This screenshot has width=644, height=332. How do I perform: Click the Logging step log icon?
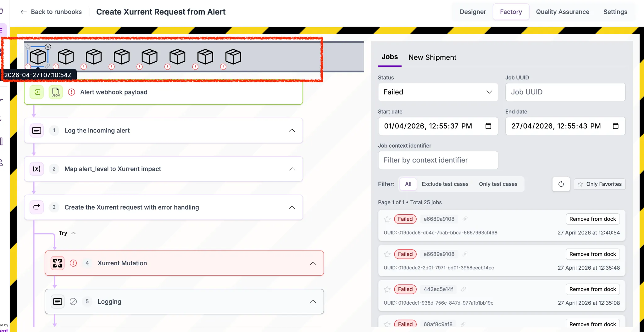pos(58,301)
